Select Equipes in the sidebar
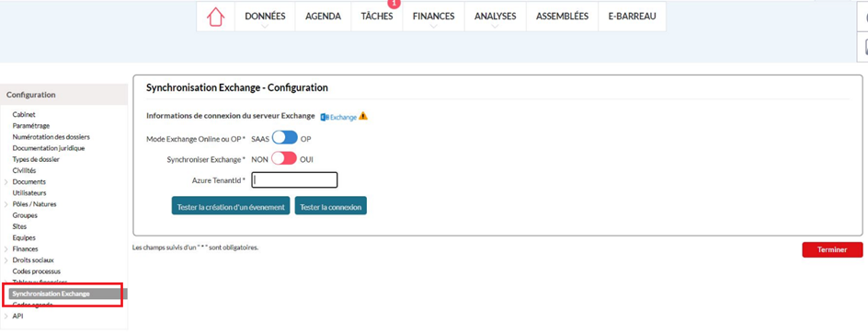The image size is (868, 334). coord(24,237)
